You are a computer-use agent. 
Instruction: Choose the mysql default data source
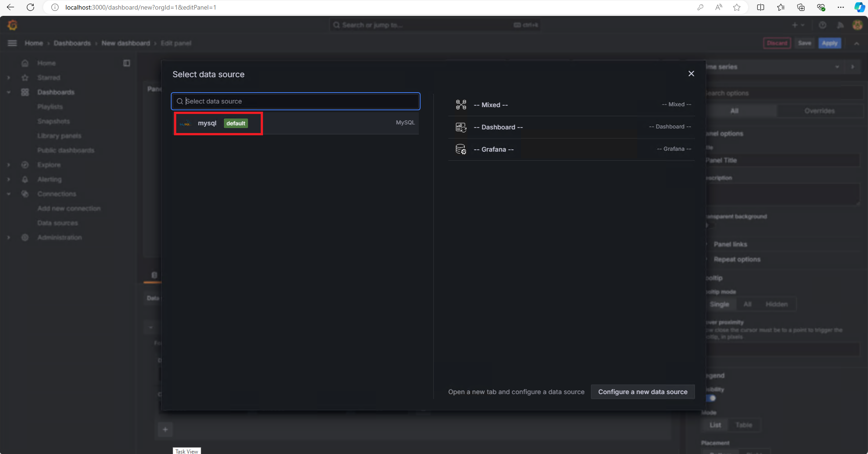pos(296,123)
